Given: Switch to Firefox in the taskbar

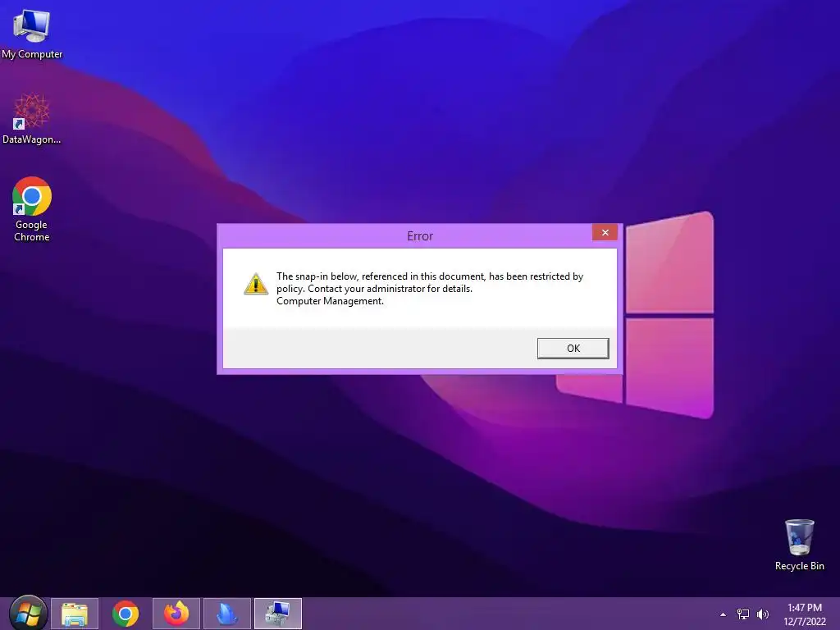Looking at the screenshot, I should click(x=176, y=614).
